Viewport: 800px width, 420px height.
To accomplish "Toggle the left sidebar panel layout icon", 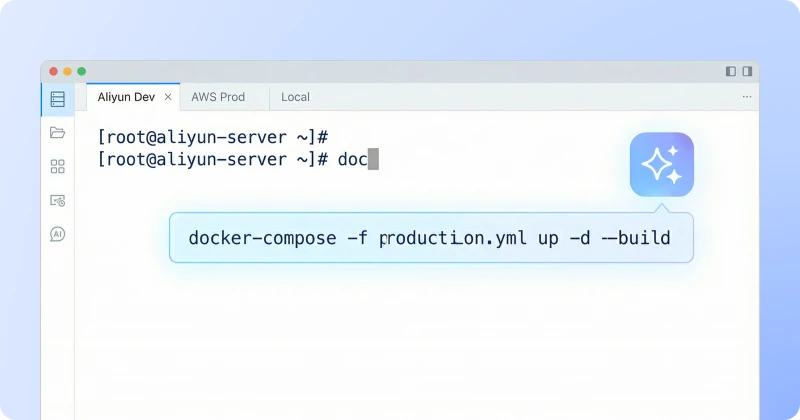I will [731, 71].
